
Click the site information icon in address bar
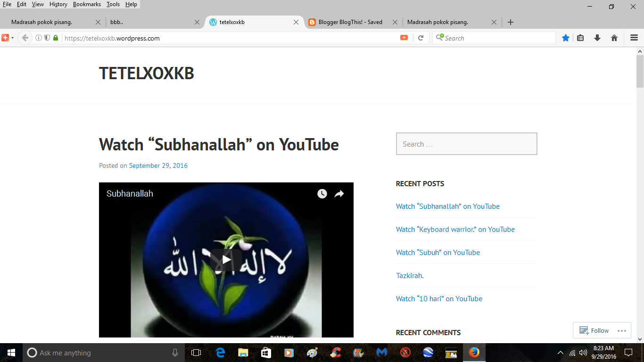coord(39,38)
